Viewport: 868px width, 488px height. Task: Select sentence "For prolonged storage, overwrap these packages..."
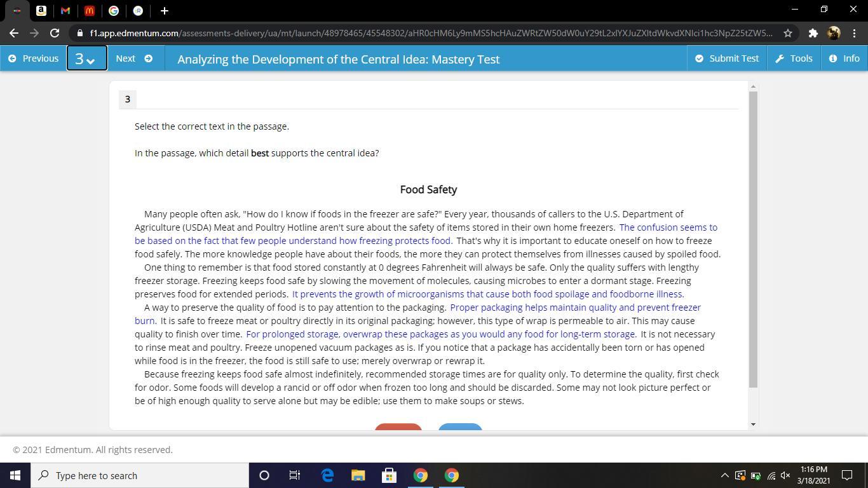click(x=441, y=334)
